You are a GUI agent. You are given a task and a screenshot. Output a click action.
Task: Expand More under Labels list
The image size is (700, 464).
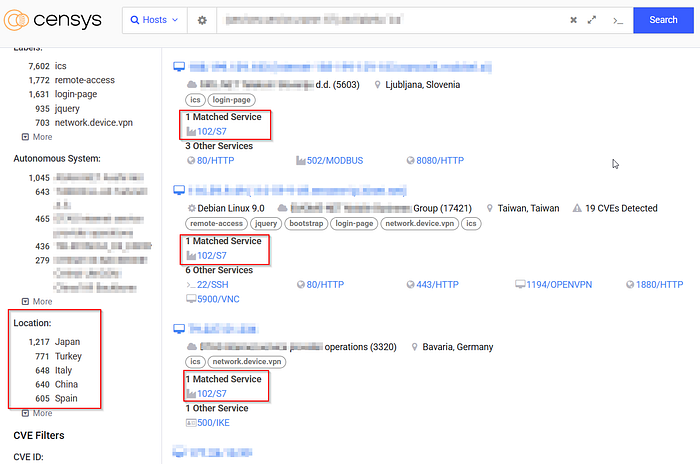[x=37, y=137]
